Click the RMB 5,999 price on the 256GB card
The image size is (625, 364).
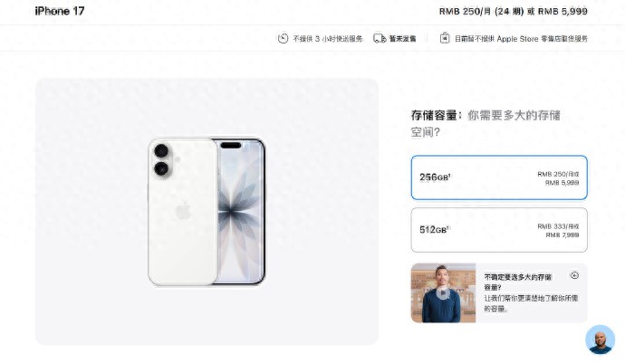(x=562, y=183)
